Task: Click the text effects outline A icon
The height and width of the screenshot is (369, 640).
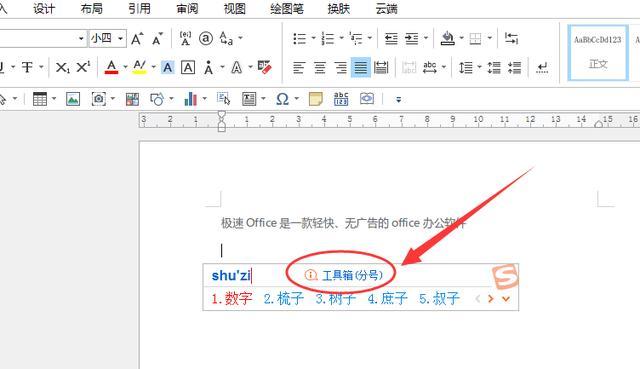Action: pyautogui.click(x=237, y=67)
